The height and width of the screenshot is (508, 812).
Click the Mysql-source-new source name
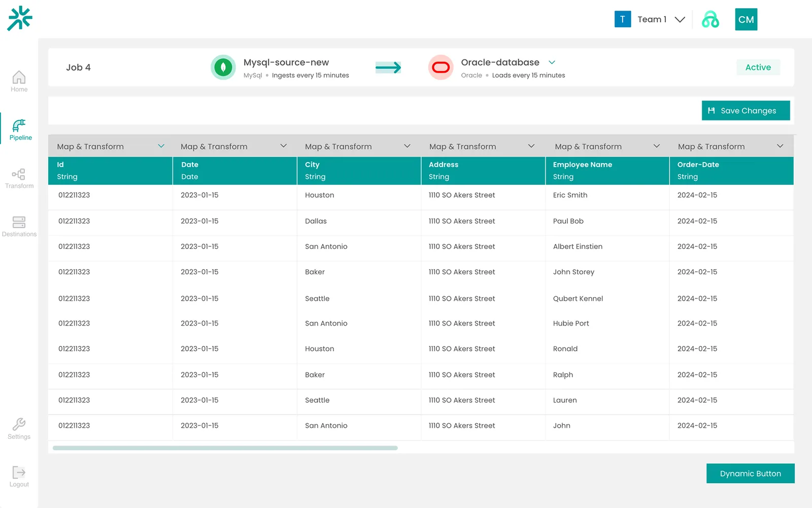pyautogui.click(x=286, y=62)
